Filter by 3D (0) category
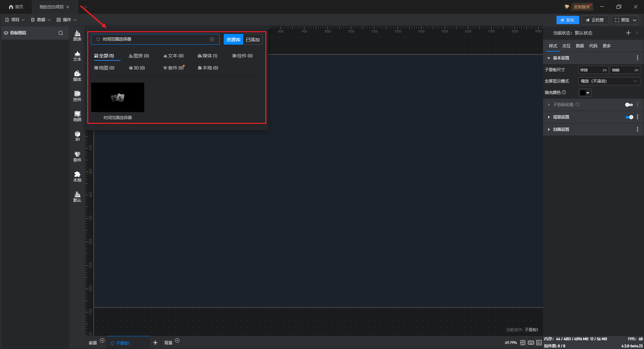The width and height of the screenshot is (644, 349). 137,68
